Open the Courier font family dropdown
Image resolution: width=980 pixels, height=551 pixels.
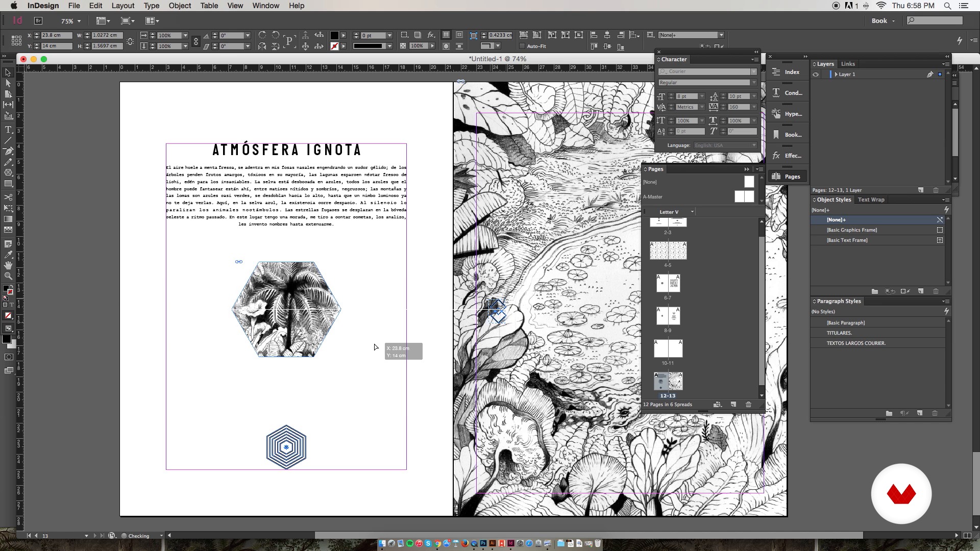click(x=753, y=71)
